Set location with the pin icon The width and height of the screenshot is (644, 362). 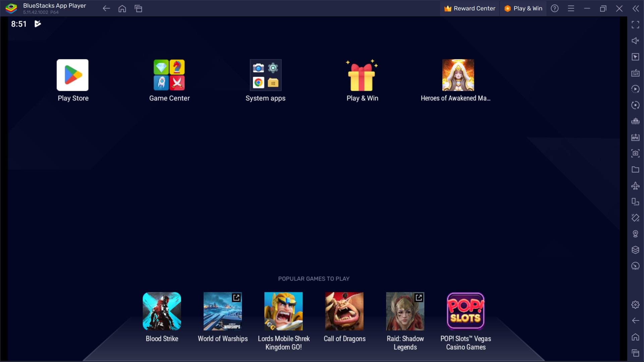click(635, 234)
